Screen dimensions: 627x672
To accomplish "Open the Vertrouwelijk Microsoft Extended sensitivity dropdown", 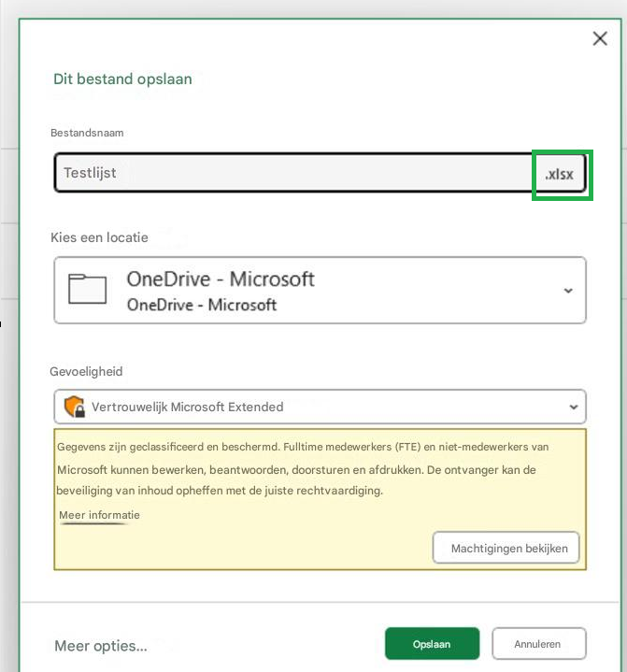I will [320, 407].
